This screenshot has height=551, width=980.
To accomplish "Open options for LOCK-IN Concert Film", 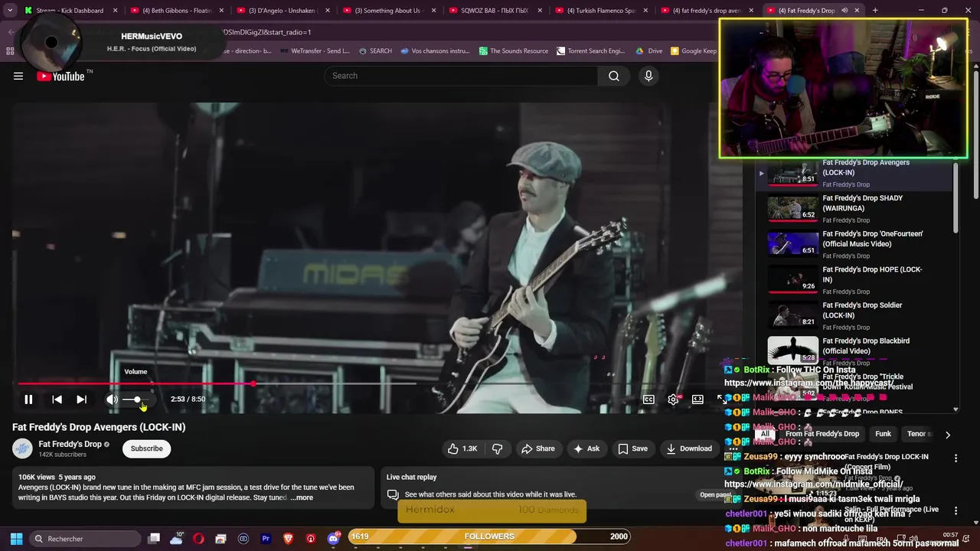I will (x=955, y=458).
